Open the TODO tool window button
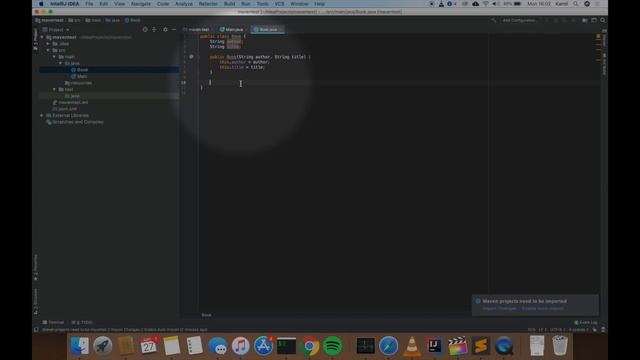The width and height of the screenshot is (640, 360). [x=82, y=322]
